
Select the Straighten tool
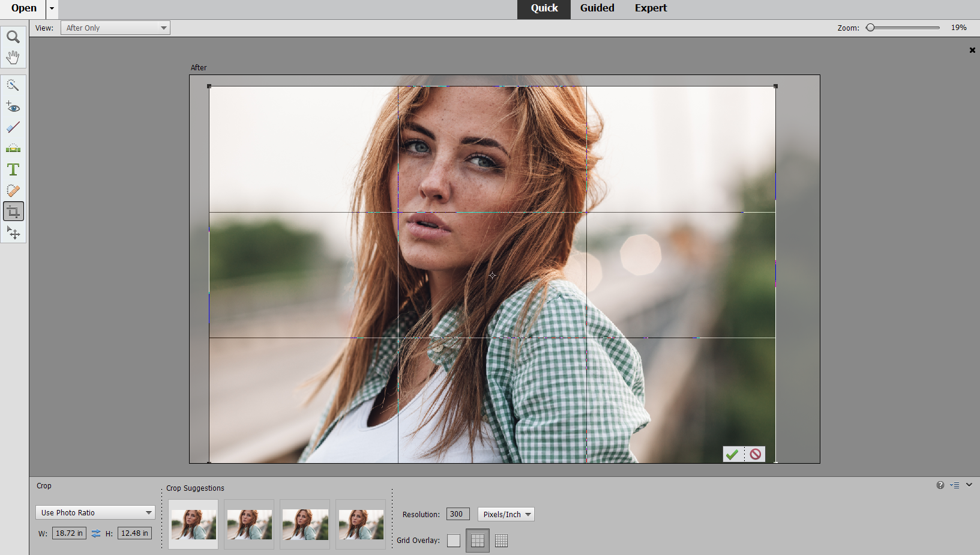pyautogui.click(x=13, y=148)
